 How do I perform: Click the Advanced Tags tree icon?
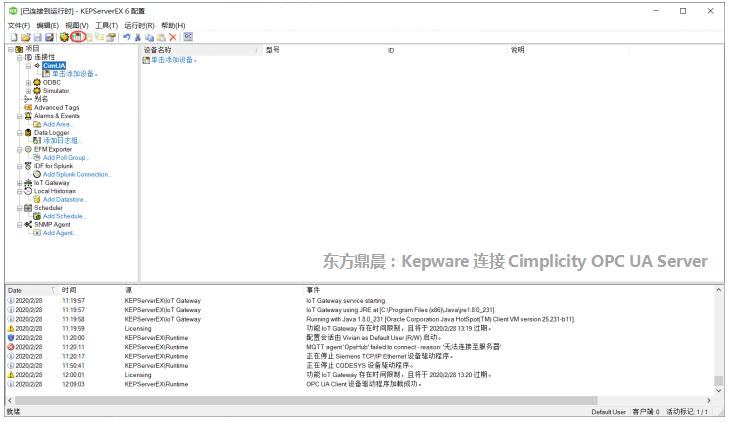pyautogui.click(x=28, y=108)
